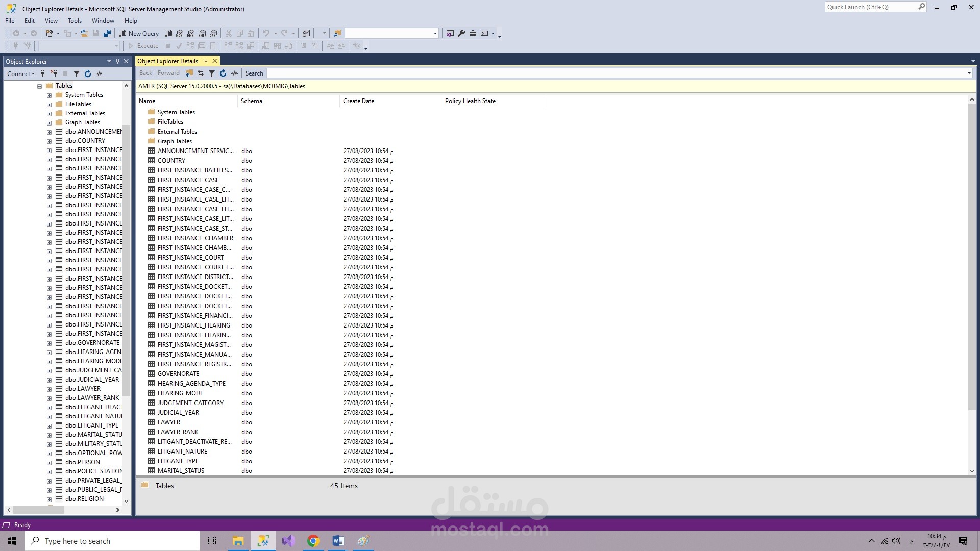The height and width of the screenshot is (551, 980).
Task: Click the Save All toolbar icon
Action: [107, 33]
